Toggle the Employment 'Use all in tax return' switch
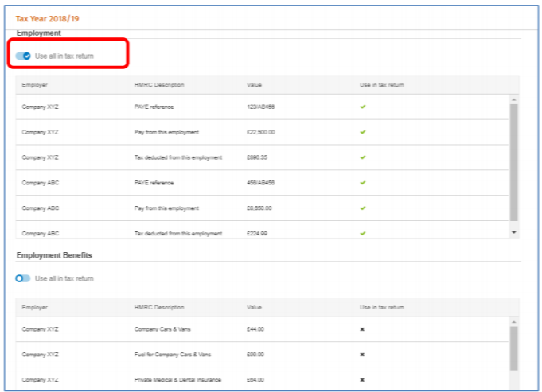The image size is (542, 392). [23, 56]
